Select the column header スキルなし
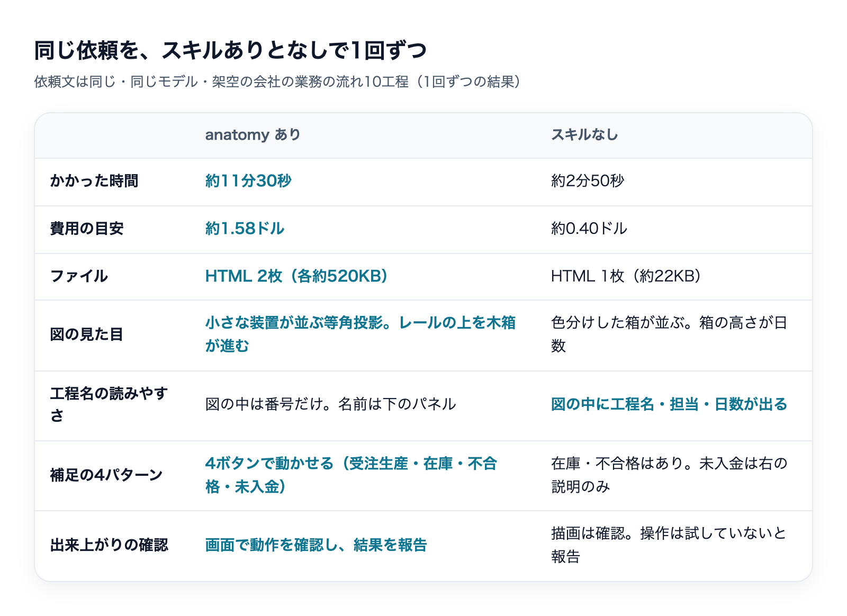Screen dimensions: 847x616 point(584,135)
